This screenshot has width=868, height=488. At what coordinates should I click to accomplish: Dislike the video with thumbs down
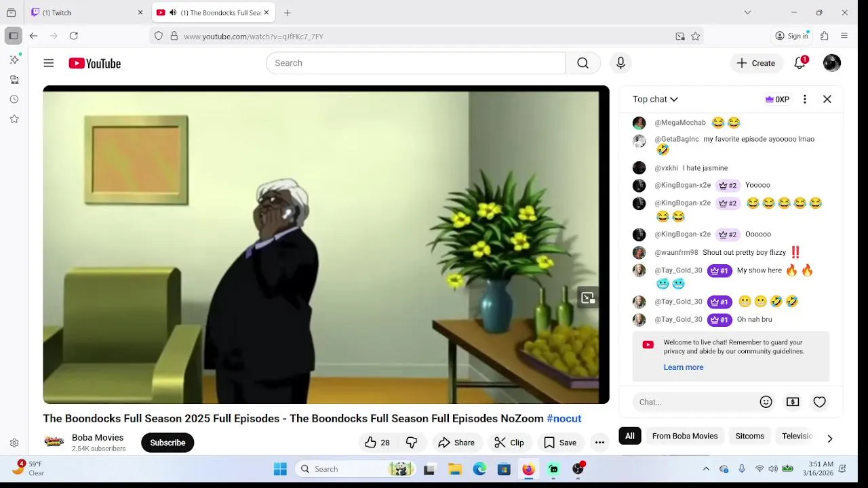coord(412,443)
